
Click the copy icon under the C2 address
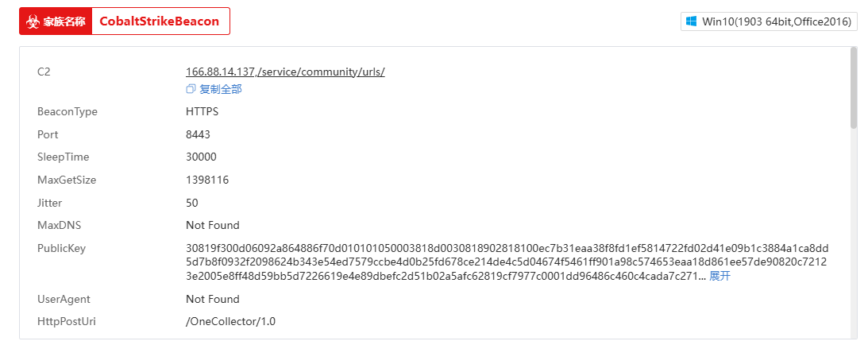click(191, 89)
